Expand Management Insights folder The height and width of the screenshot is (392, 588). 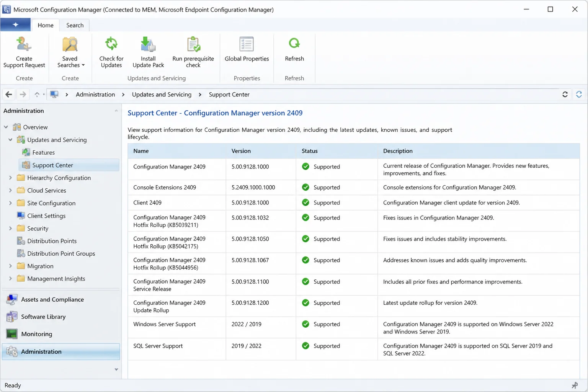(10, 279)
